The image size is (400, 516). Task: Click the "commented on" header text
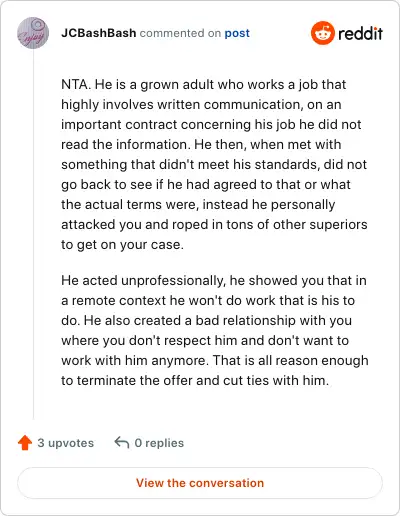coord(180,33)
